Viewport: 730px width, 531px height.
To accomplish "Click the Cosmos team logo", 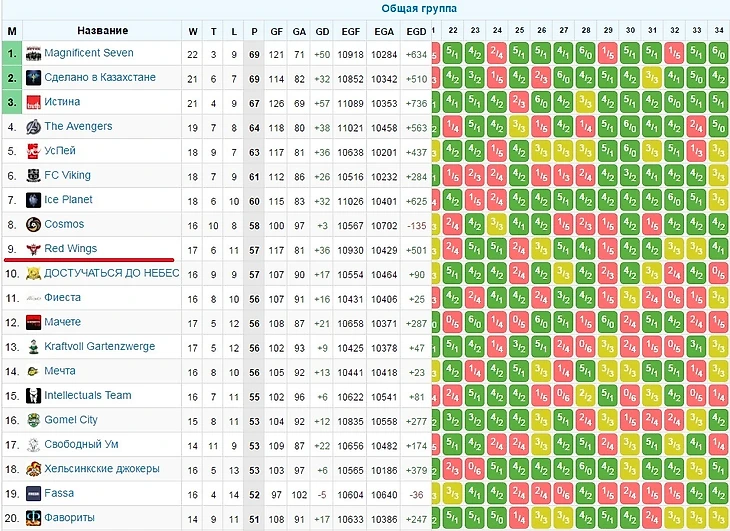I will [33, 225].
